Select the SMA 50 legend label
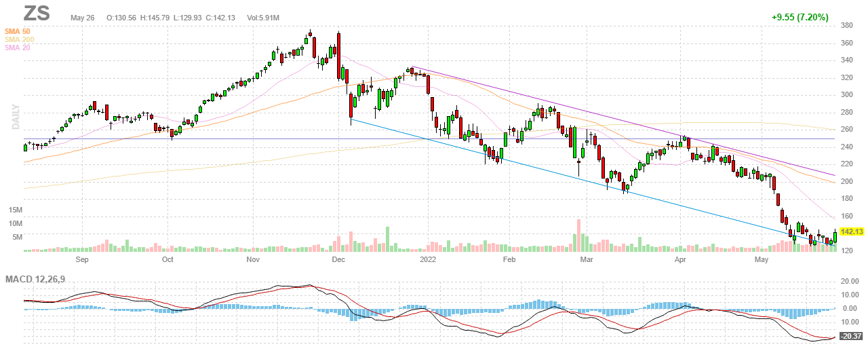Image resolution: width=868 pixels, height=353 pixels. click(17, 31)
